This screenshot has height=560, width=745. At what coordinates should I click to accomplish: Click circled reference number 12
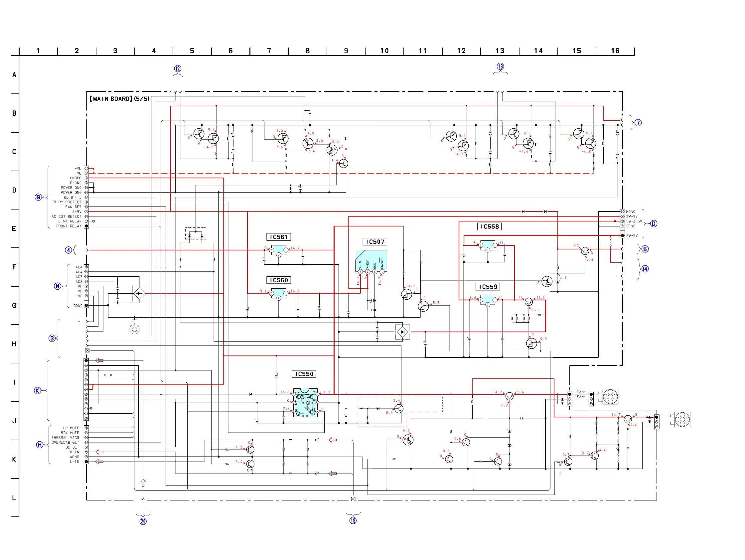178,69
